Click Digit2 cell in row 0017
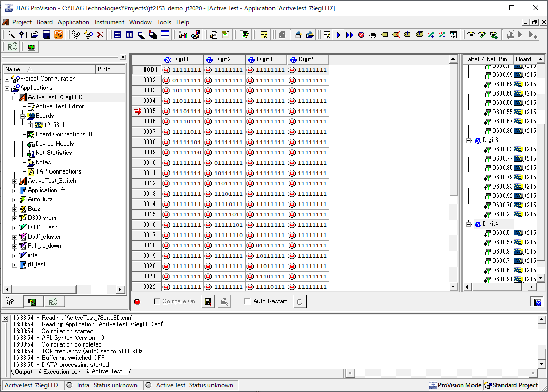Viewport: 548px width, 392px height. pyautogui.click(x=224, y=236)
